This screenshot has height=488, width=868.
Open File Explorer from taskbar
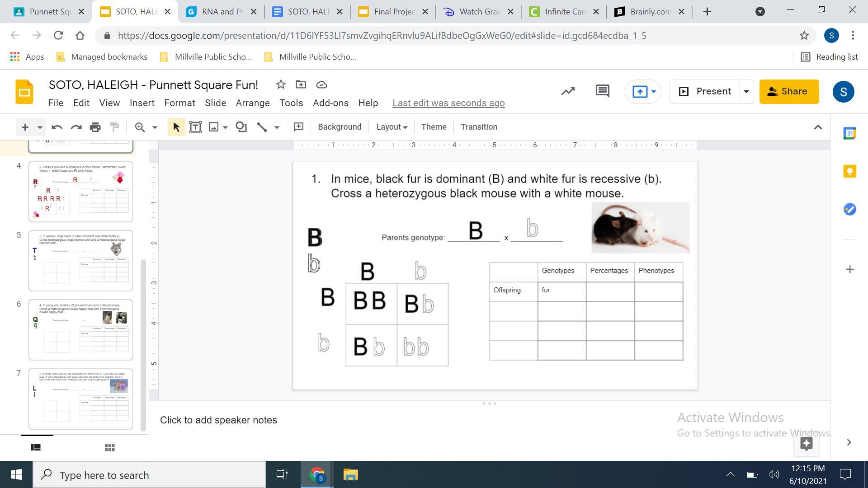click(350, 475)
